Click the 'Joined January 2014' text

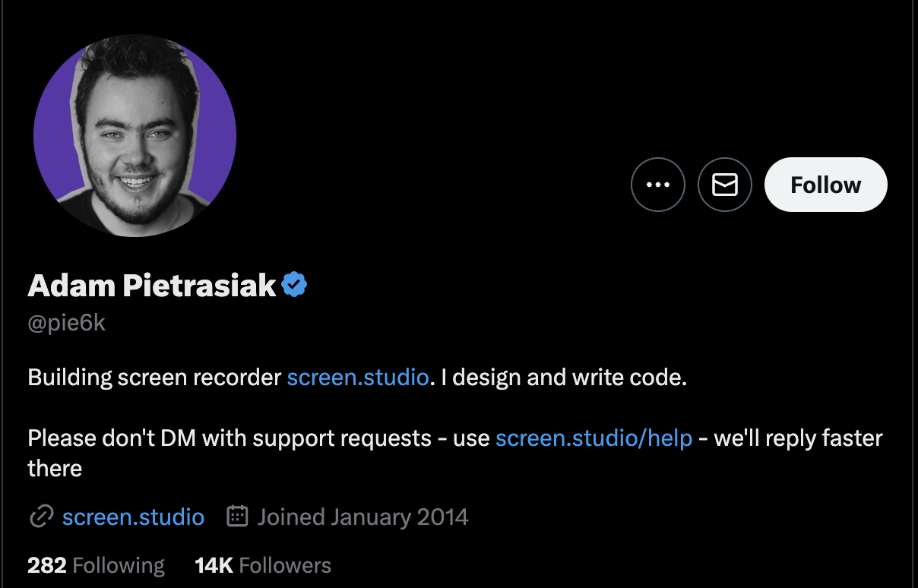click(362, 516)
